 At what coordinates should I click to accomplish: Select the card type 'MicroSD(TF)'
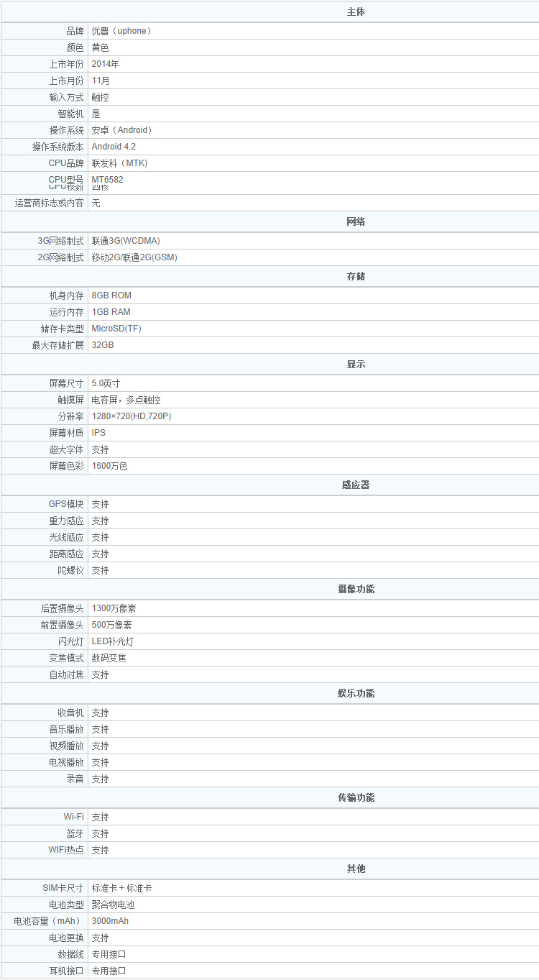[x=116, y=329]
